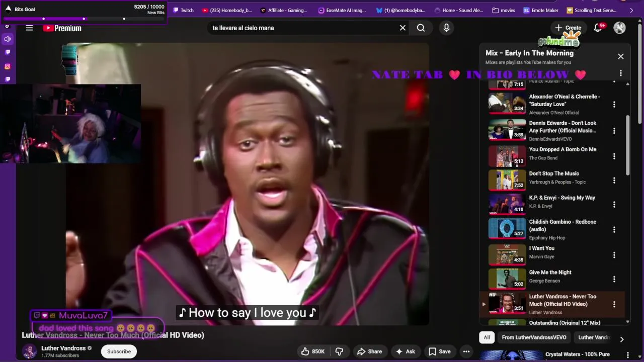
Task: Click the (235) Homebody bookmark
Action: coord(226,10)
